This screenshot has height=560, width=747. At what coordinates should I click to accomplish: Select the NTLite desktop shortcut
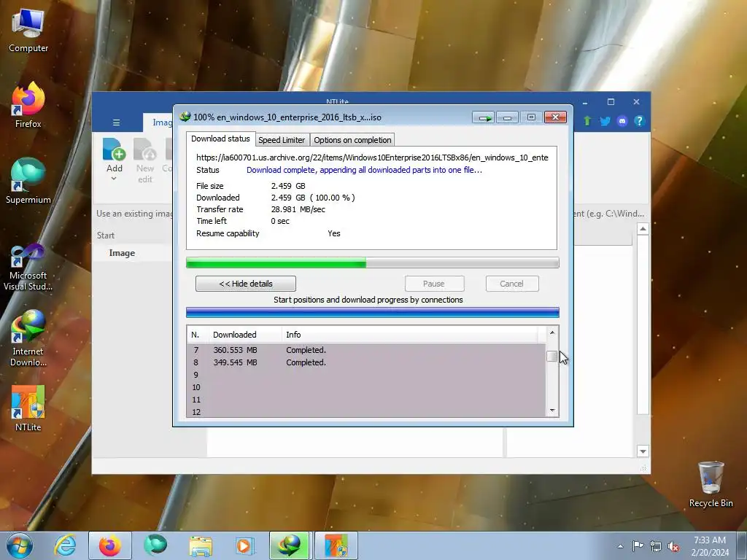(x=28, y=408)
